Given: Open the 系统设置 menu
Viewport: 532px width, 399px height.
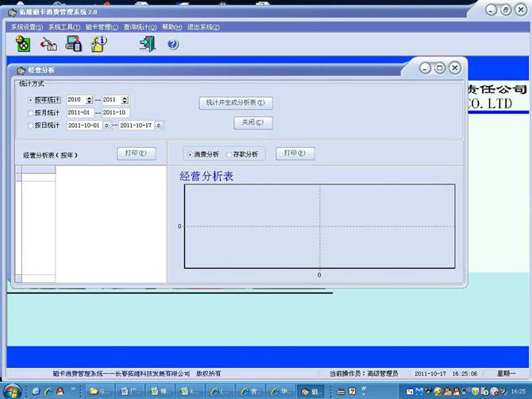Looking at the screenshot, I should (27, 27).
